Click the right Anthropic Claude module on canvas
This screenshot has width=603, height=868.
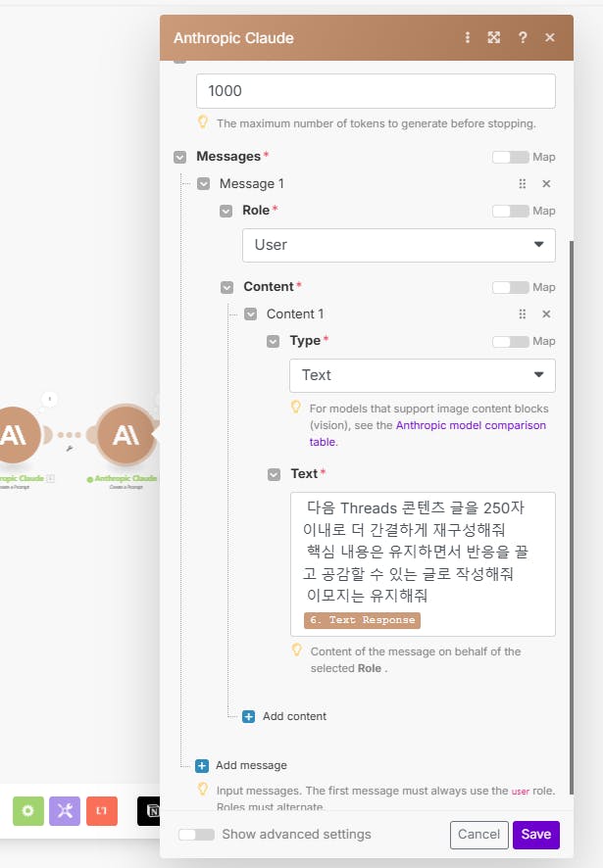126,435
